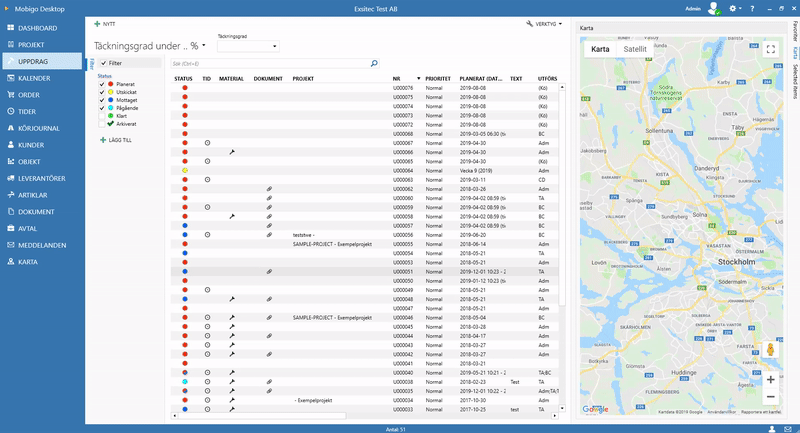800x433 pixels.
Task: Open the Verktyg tools dropdown
Action: tap(544, 24)
